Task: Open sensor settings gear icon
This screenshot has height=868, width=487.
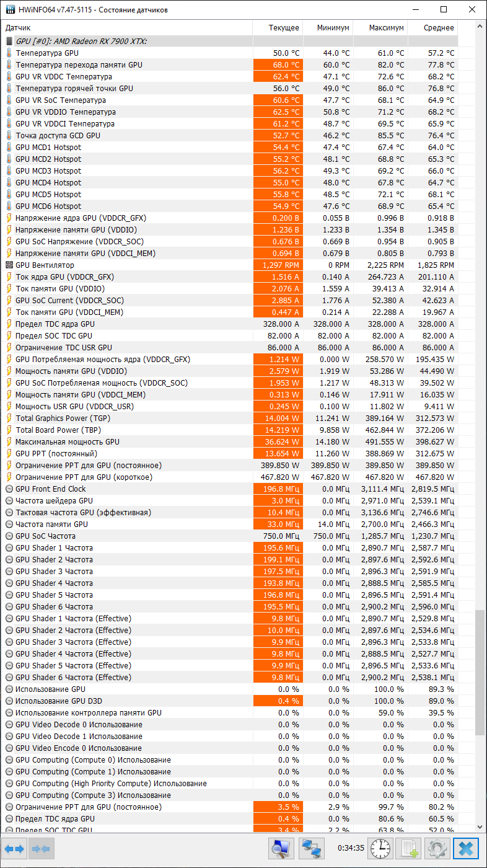Action: [x=437, y=848]
